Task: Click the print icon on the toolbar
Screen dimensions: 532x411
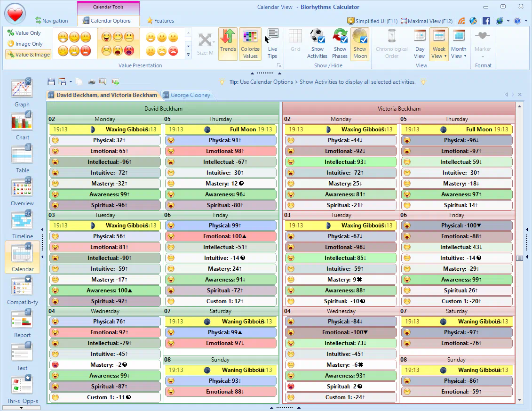Action: coord(91,81)
